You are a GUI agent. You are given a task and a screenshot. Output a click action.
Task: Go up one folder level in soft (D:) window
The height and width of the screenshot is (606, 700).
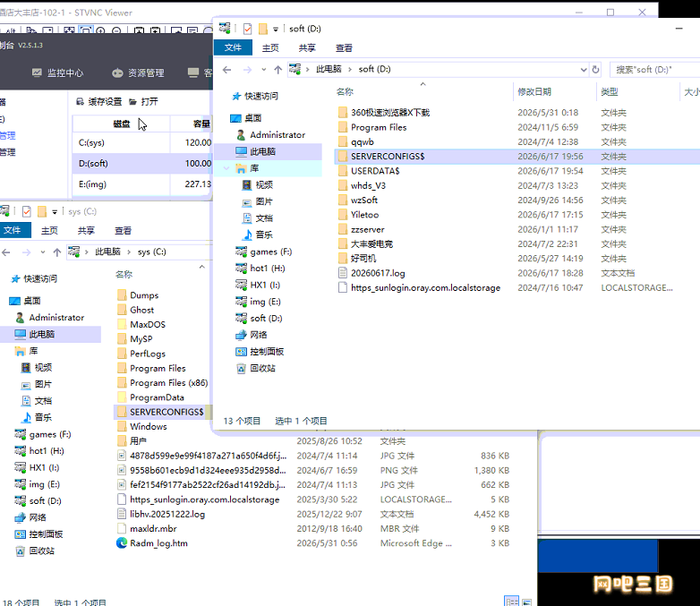coord(278,70)
